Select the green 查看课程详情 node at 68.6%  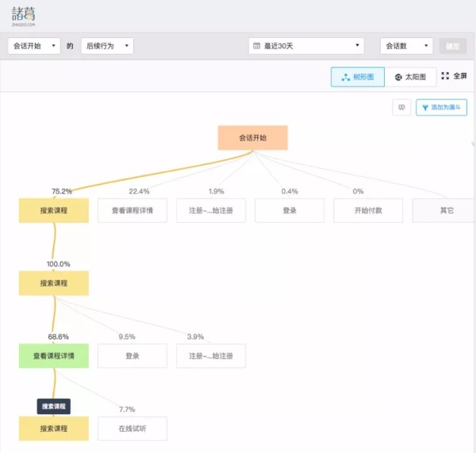(x=53, y=356)
